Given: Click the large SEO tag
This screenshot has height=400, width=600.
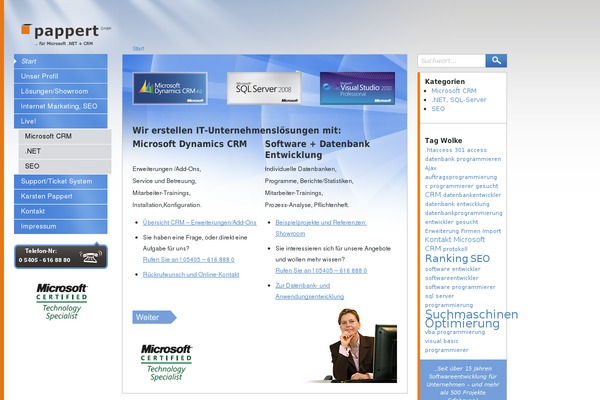Looking at the screenshot, I should click(x=480, y=259).
